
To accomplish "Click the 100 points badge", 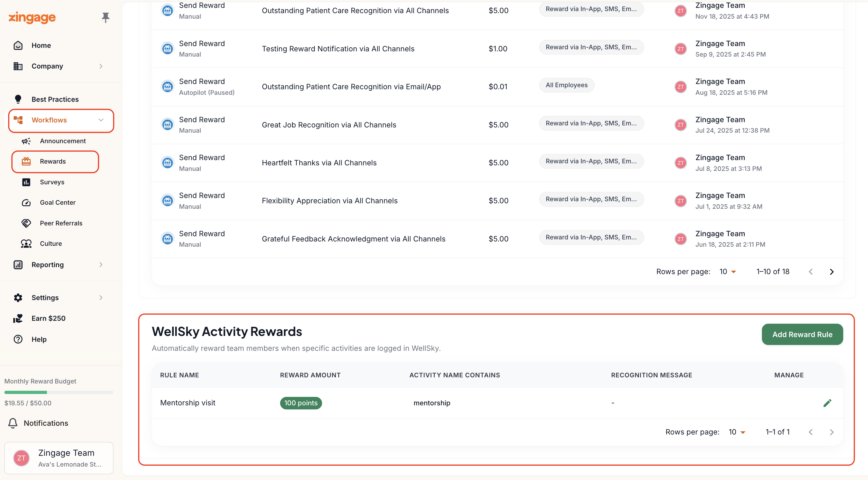I will pyautogui.click(x=301, y=403).
